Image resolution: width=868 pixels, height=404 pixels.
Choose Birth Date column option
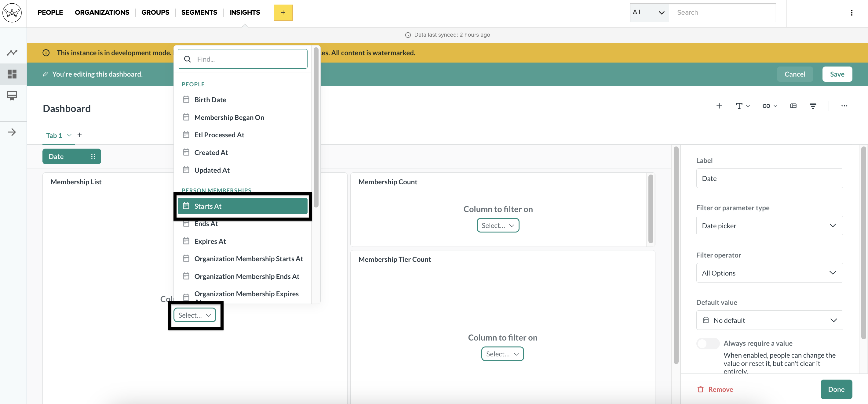tap(242, 100)
